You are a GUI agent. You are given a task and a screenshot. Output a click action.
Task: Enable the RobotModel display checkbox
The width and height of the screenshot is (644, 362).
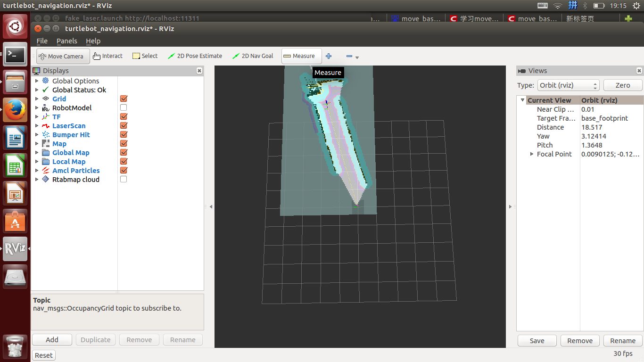coord(124,108)
